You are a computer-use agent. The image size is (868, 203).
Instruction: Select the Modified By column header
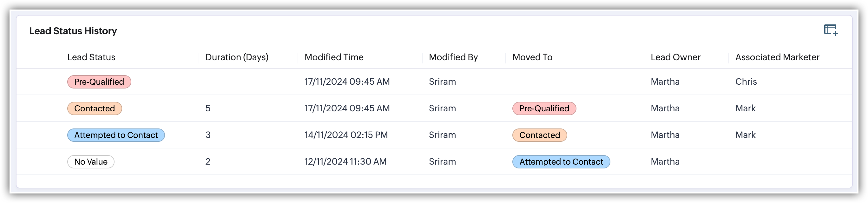coord(453,57)
